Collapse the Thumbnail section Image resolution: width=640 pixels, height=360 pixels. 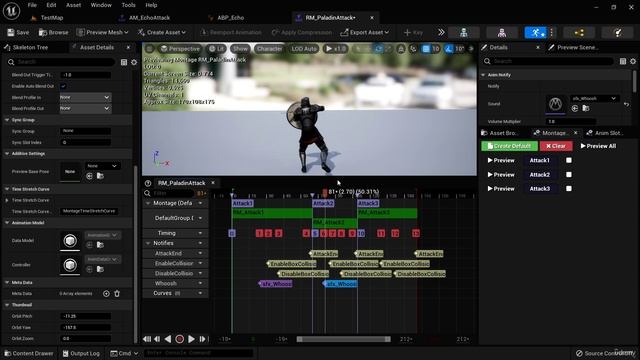[7, 305]
